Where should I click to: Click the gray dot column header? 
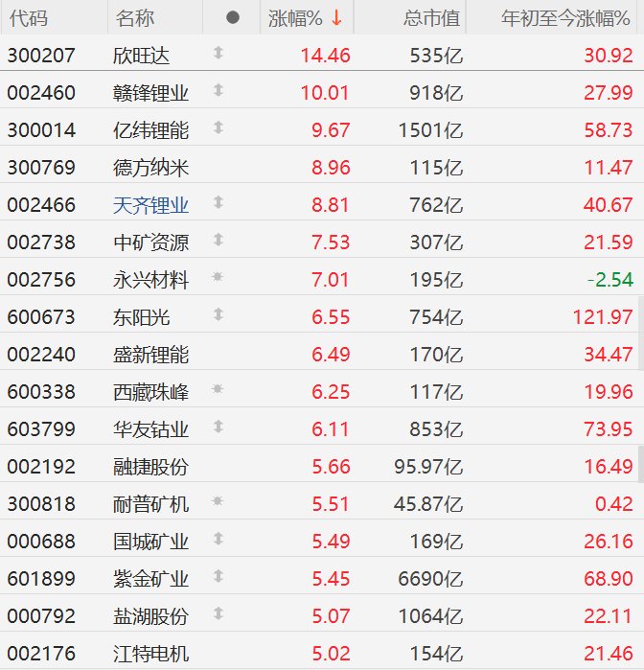click(233, 17)
